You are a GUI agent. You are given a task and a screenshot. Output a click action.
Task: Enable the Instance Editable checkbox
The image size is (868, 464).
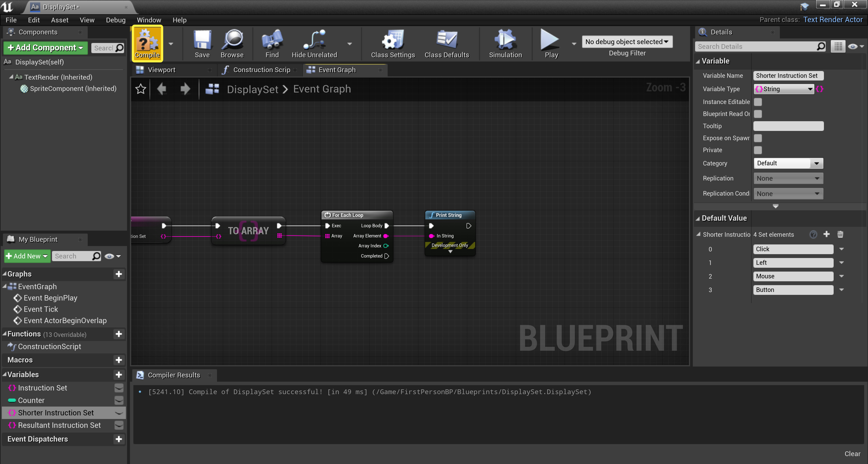[x=758, y=102]
